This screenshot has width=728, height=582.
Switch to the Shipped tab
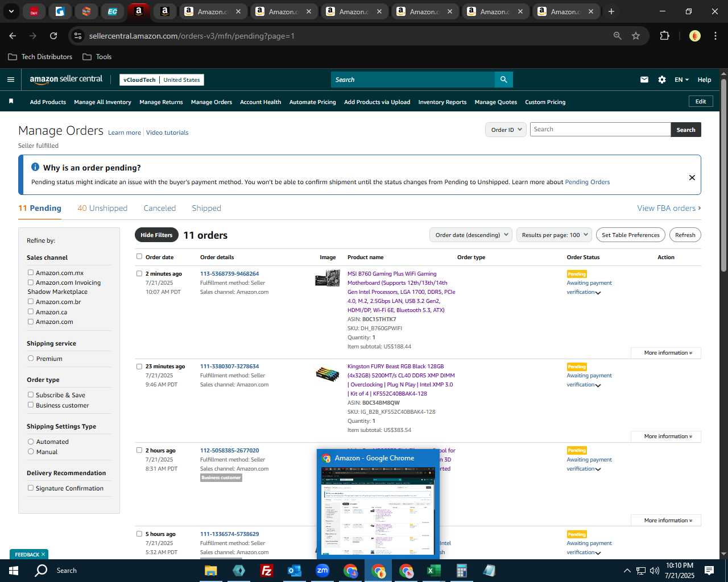(x=206, y=208)
